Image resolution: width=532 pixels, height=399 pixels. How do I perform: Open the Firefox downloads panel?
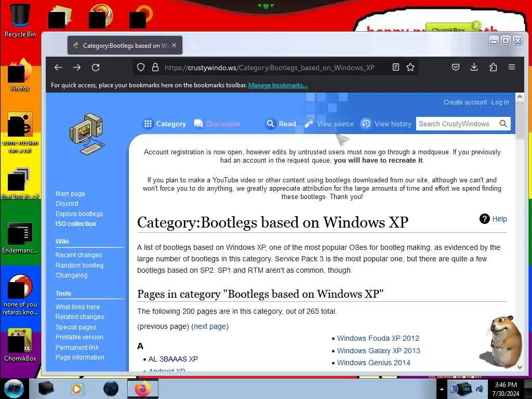(474, 67)
